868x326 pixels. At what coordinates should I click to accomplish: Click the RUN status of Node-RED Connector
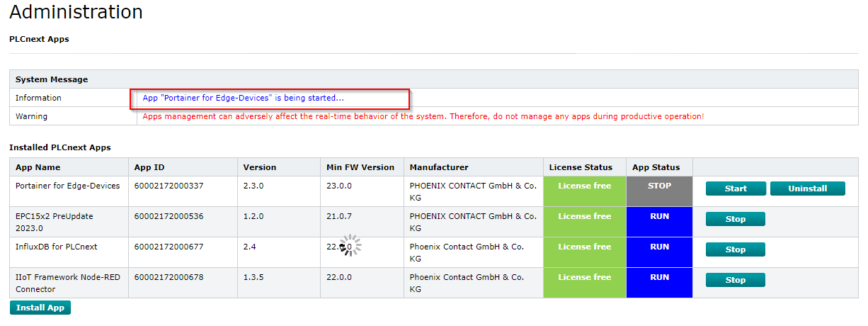coord(659,283)
